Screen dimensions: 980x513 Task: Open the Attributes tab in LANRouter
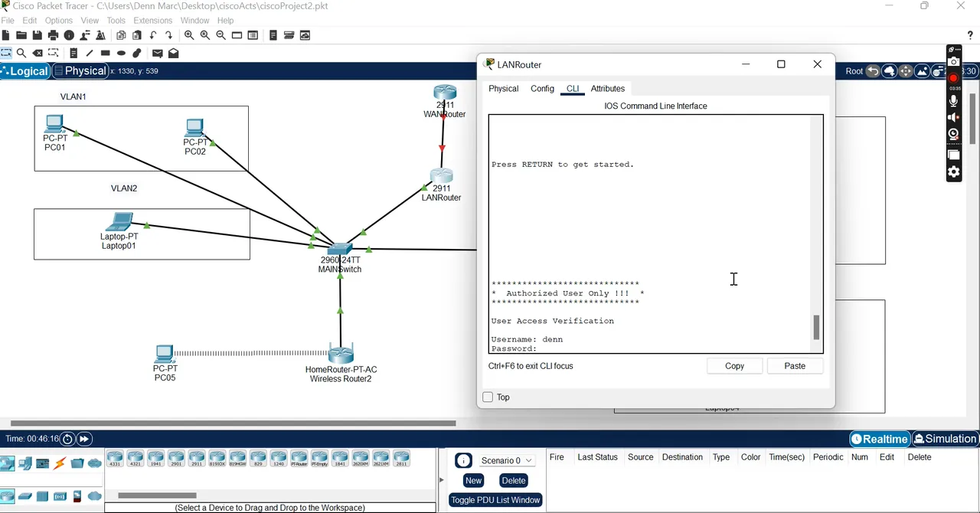[608, 89]
